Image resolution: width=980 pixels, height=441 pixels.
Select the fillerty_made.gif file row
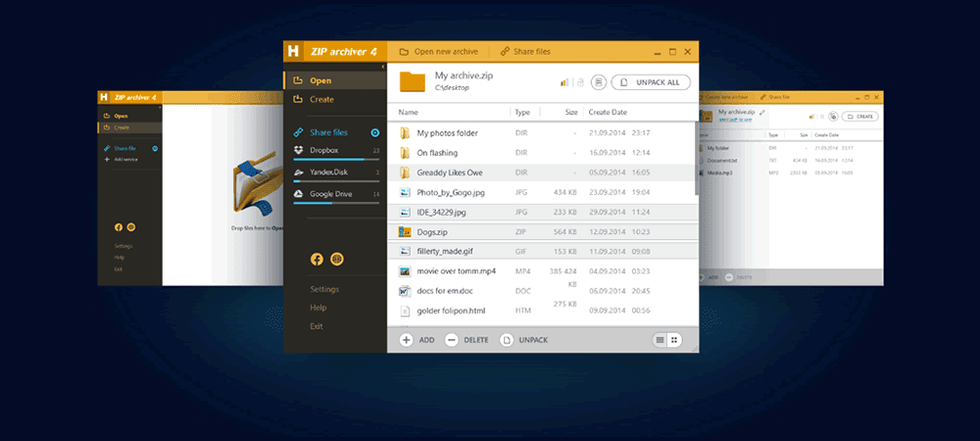point(541,251)
